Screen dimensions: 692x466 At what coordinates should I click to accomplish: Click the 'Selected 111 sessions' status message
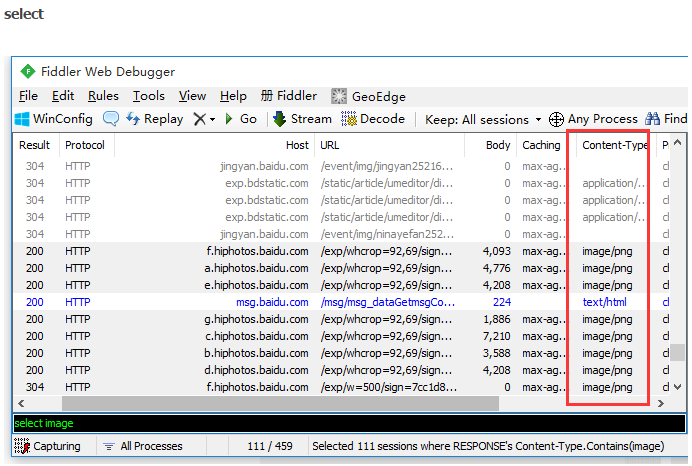coord(488,447)
